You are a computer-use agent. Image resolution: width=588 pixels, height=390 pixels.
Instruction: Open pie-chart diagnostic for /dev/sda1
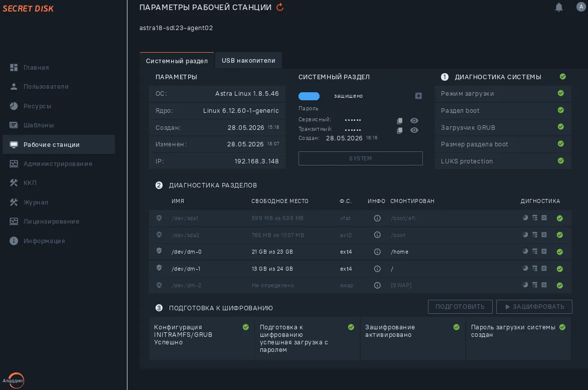click(525, 218)
